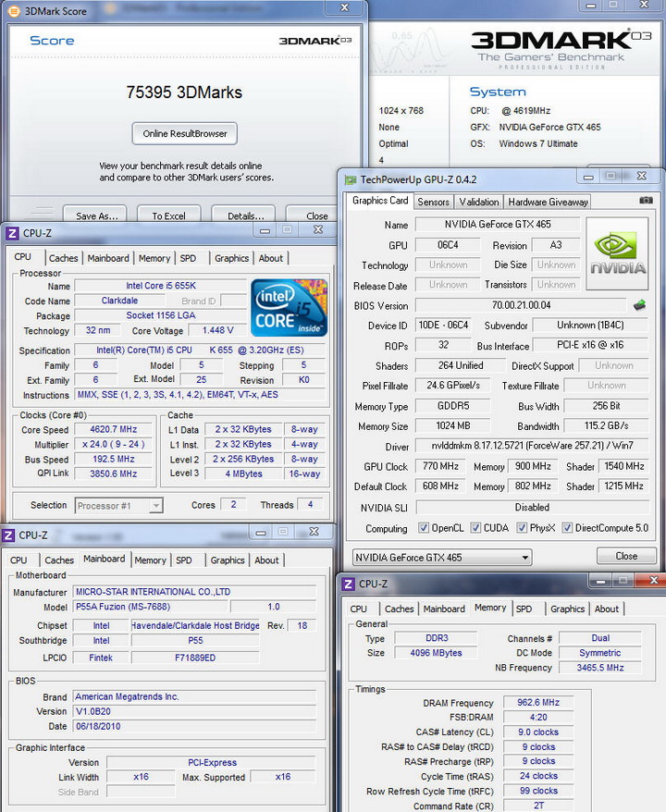This screenshot has width=666, height=812.
Task: Click the GPU-Z Name field showing GeForce GTX 465
Action: click(x=498, y=224)
